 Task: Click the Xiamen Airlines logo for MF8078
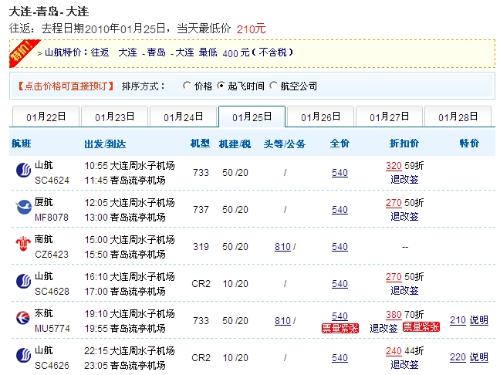(23, 207)
